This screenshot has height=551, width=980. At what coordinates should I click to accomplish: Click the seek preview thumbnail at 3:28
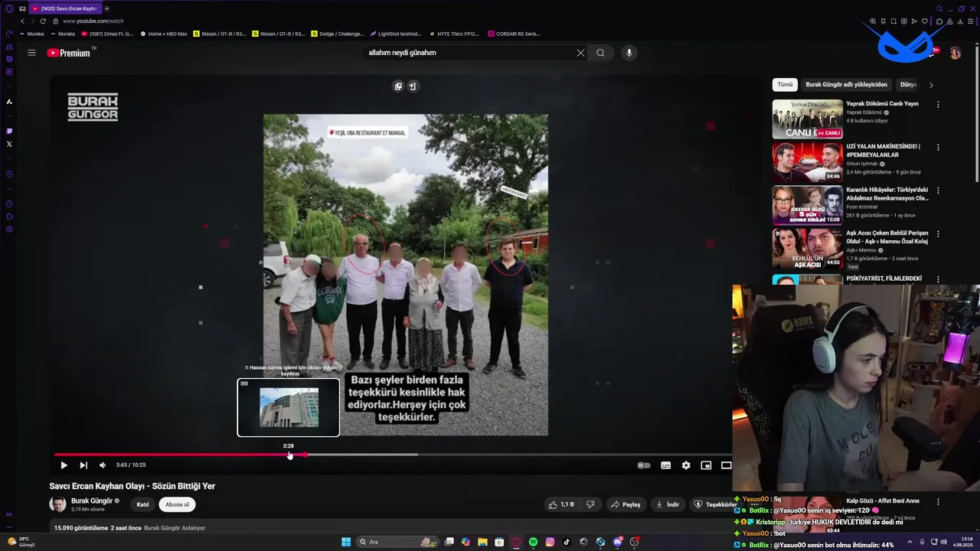289,408
